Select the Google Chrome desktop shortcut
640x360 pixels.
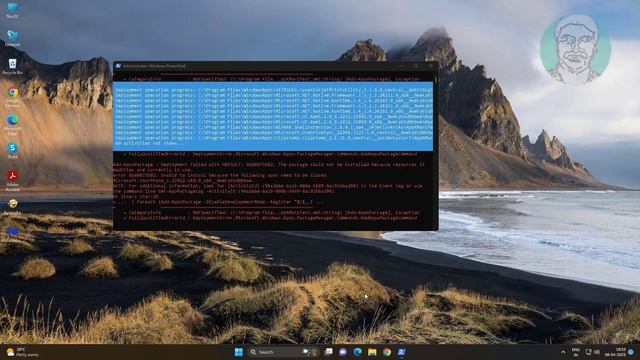12,96
